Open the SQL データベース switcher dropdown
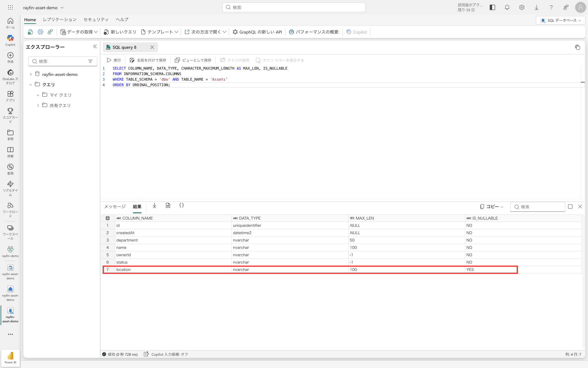Screen dimensions: 588x368 click(x=561, y=20)
